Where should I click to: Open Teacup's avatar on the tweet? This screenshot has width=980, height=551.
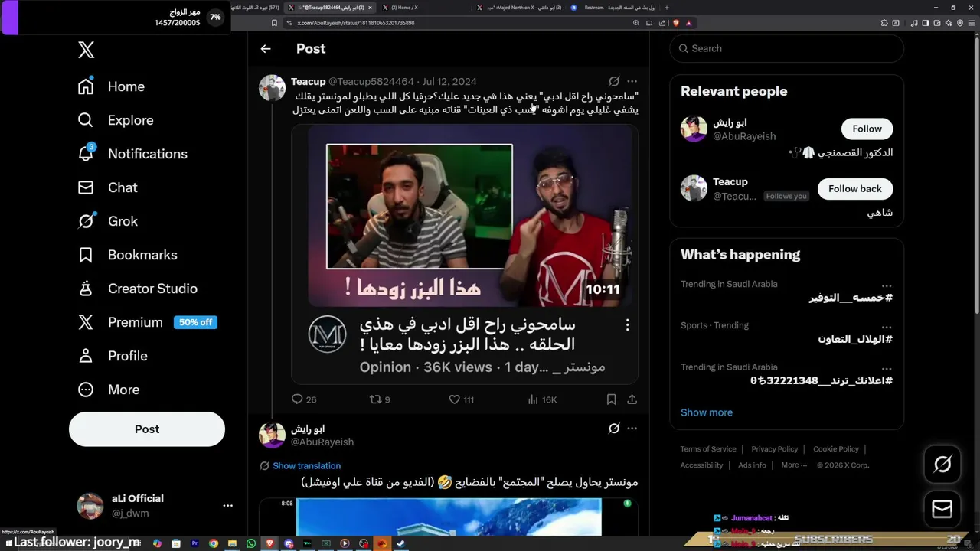[272, 88]
